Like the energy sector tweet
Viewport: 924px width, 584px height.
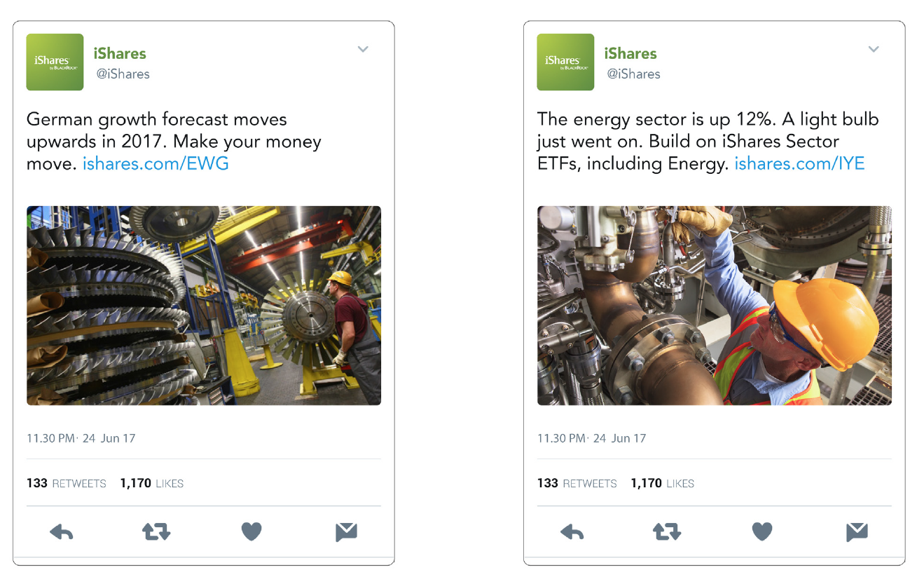click(x=762, y=532)
